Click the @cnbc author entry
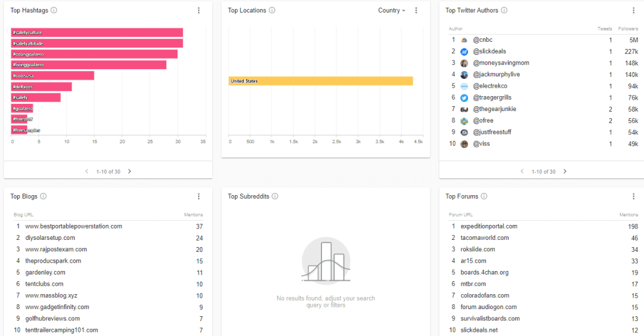The image size is (644, 336). [482, 40]
